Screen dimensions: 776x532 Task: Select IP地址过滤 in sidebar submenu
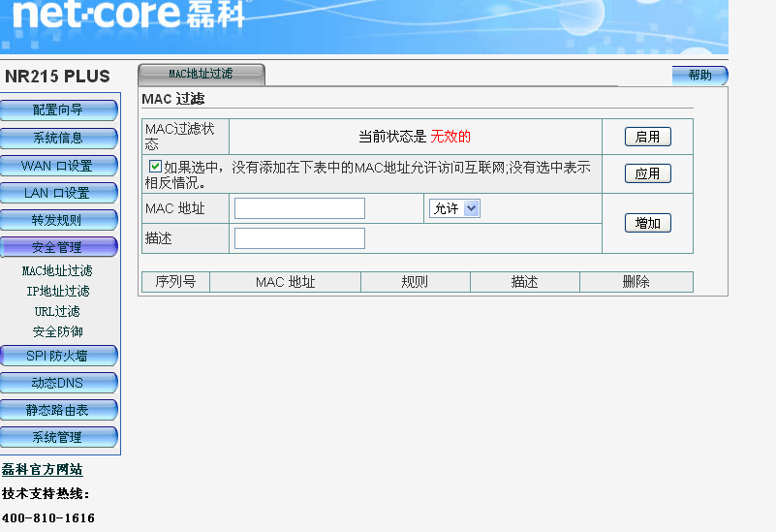click(57, 292)
